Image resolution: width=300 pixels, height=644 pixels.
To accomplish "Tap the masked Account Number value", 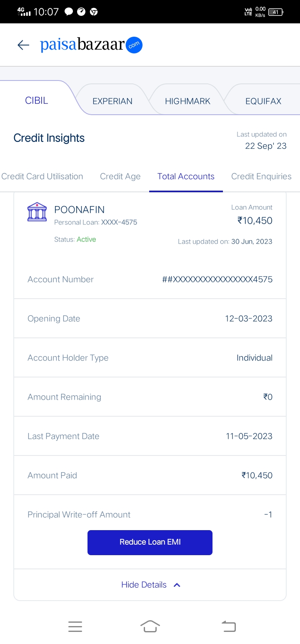I will pyautogui.click(x=217, y=279).
